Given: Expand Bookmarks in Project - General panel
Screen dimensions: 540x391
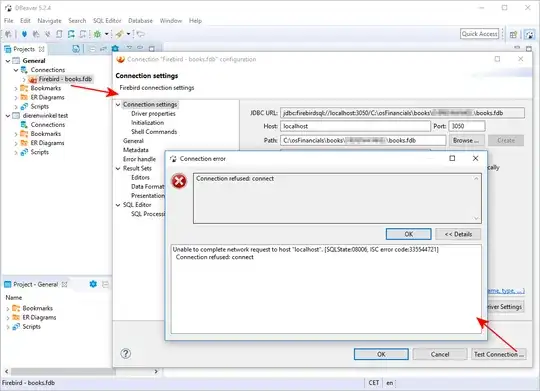Looking at the screenshot, I should coord(8,309).
